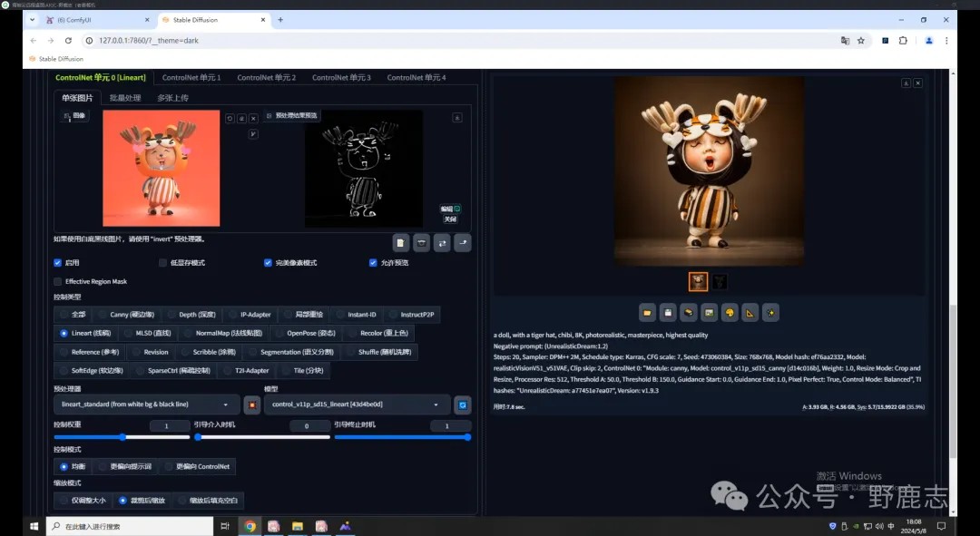Undo the edit on the input image
Viewport: 980px width, 536px height.
coord(230,118)
